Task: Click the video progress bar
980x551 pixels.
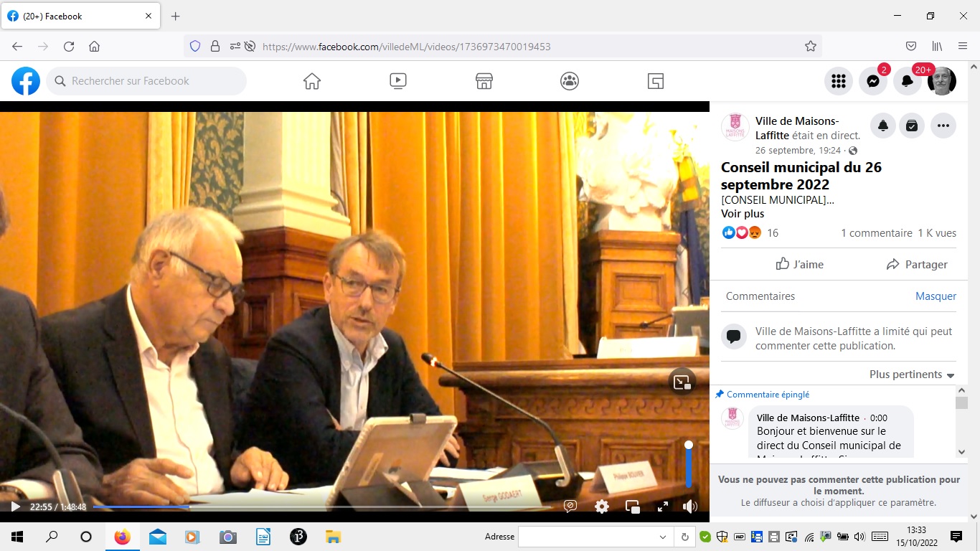Action: (x=323, y=507)
